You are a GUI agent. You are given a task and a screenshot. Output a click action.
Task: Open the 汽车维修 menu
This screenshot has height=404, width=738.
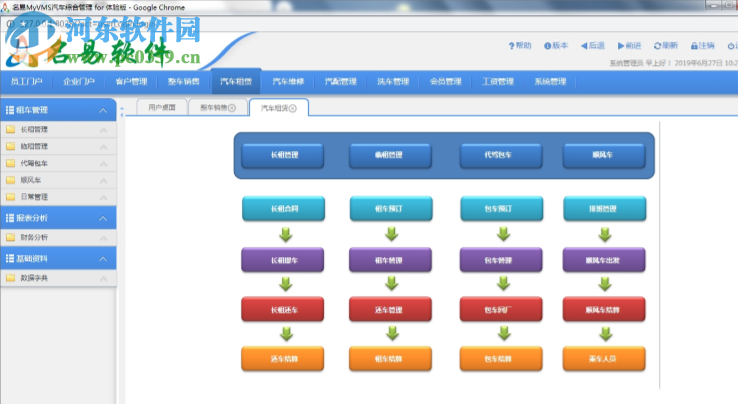[x=288, y=81]
